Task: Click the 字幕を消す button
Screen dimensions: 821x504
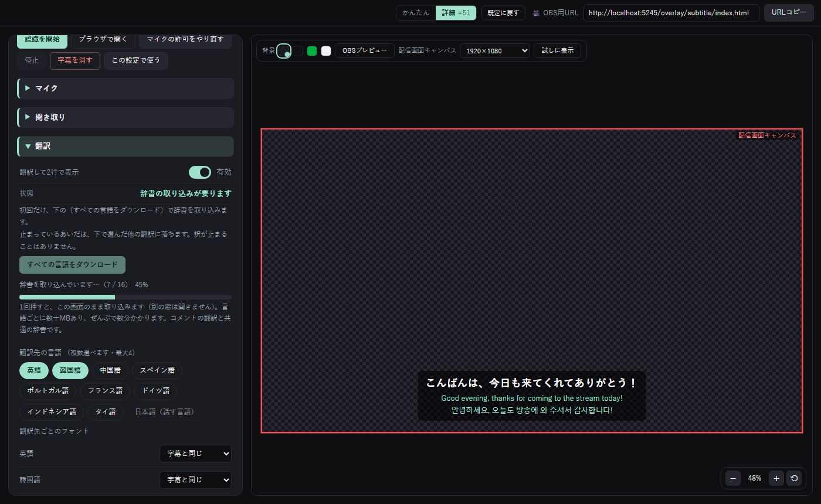Action: (x=75, y=60)
